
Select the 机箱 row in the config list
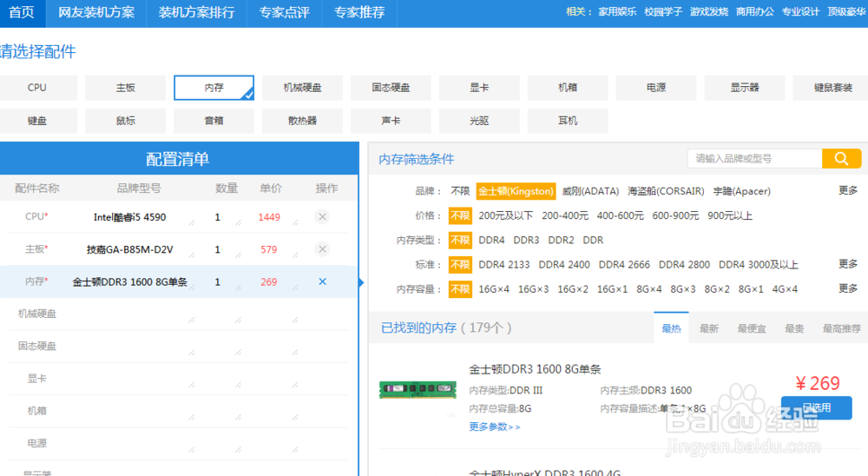click(x=178, y=411)
